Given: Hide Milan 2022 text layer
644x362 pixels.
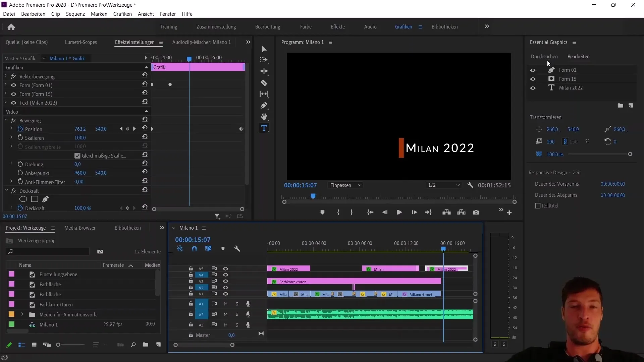Looking at the screenshot, I should point(533,88).
